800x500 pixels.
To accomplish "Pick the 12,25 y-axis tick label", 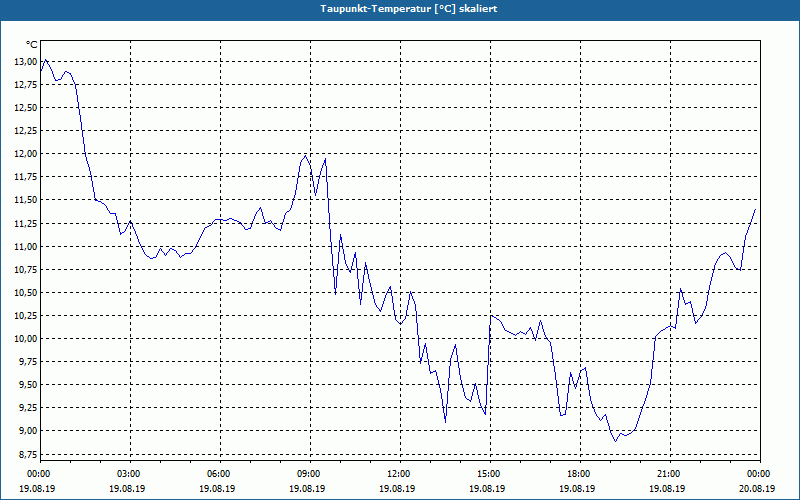I will tap(27, 131).
